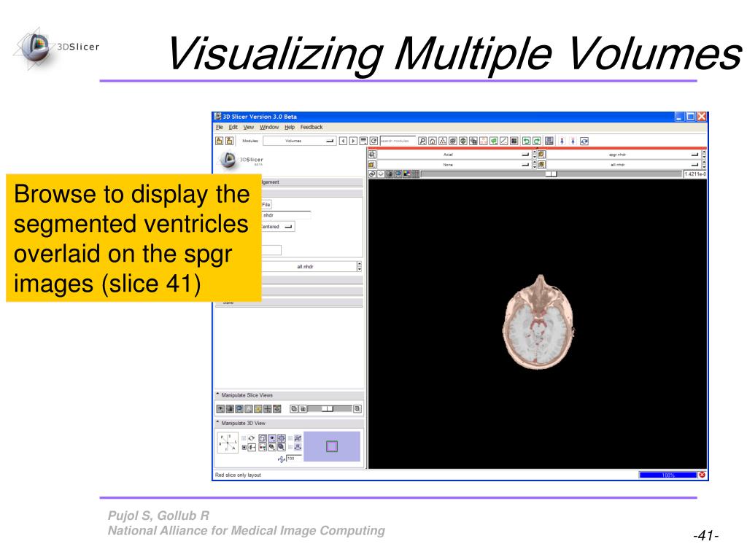Screen dimensions: 747x560
Task: Go to next module with right arrow
Action: click(x=353, y=141)
